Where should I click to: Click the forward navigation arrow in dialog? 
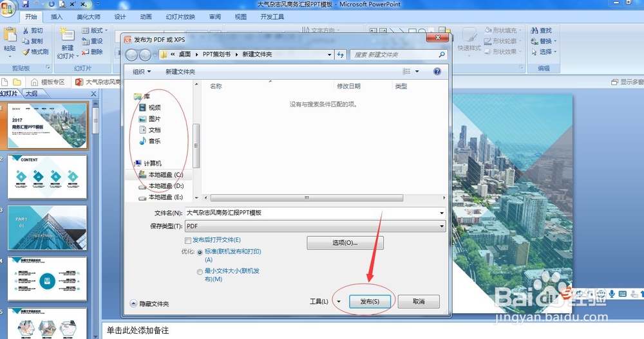point(145,55)
